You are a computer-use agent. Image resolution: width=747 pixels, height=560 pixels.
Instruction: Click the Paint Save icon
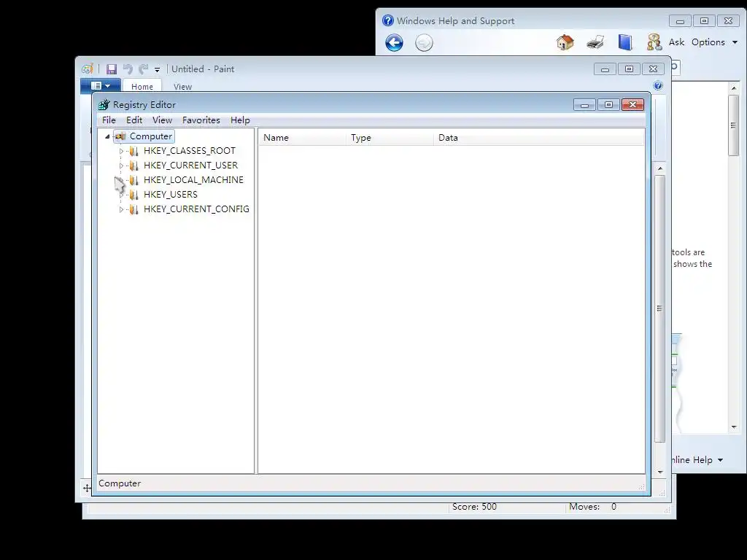[x=112, y=69]
